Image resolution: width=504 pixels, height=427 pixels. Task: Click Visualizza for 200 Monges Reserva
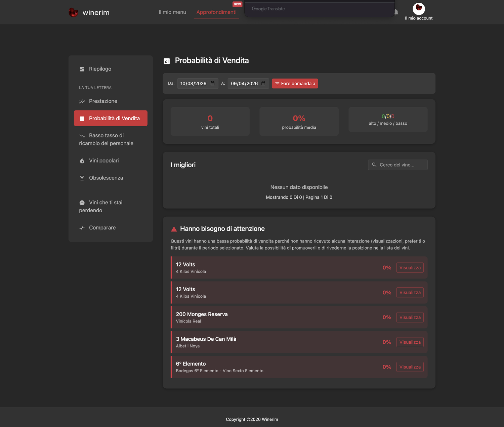click(x=410, y=317)
